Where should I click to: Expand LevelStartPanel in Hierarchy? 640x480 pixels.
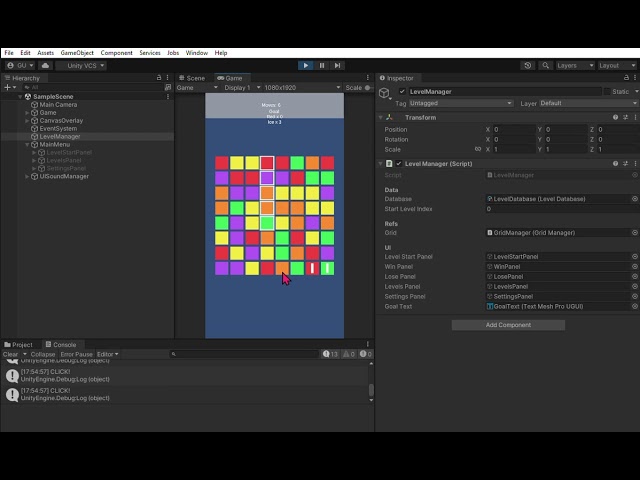point(34,153)
